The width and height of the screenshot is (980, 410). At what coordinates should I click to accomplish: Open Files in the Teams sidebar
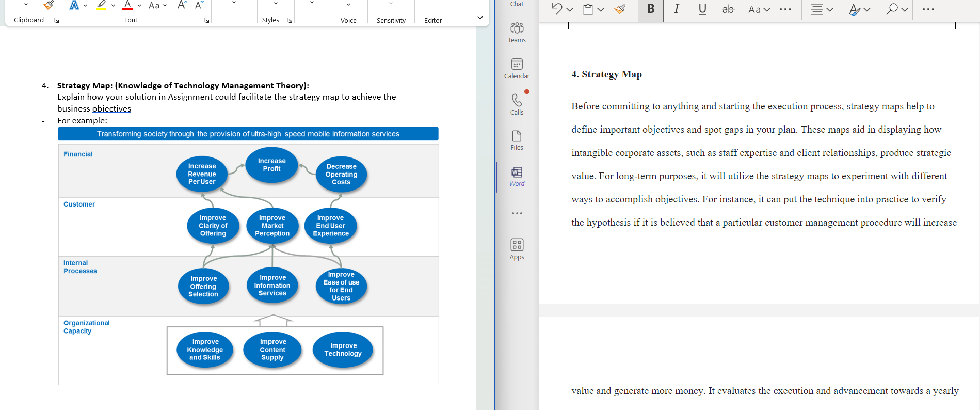pyautogui.click(x=517, y=140)
